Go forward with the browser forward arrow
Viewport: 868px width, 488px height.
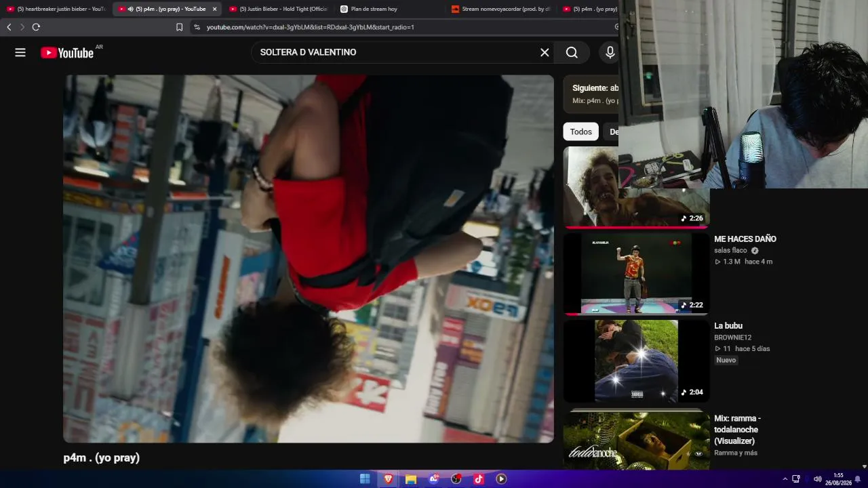pos(22,27)
